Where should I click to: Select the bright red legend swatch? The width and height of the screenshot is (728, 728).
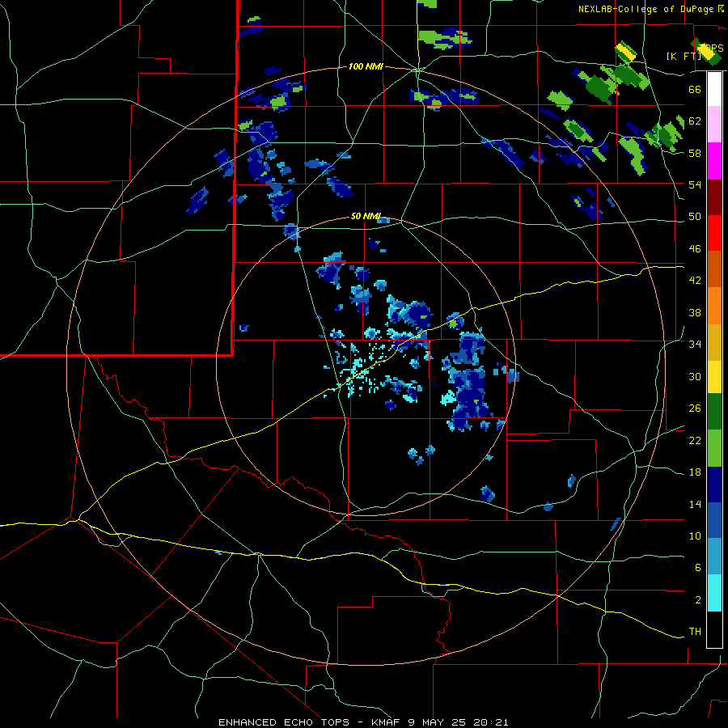(714, 233)
